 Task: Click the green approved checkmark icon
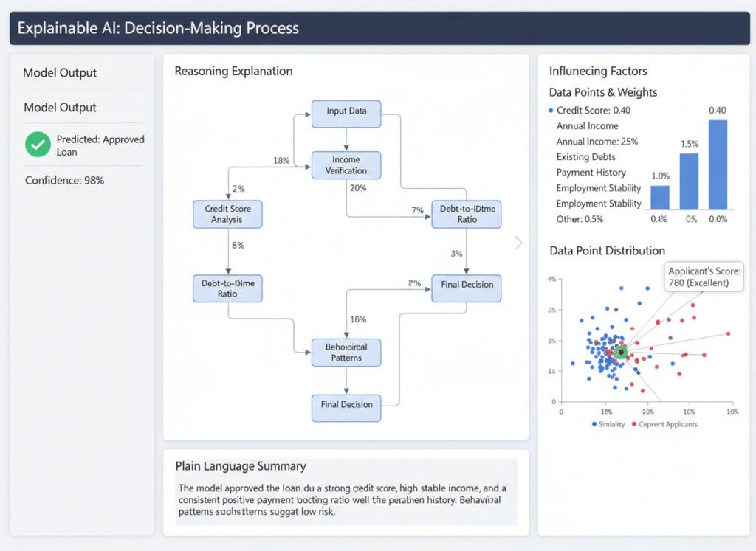(38, 145)
